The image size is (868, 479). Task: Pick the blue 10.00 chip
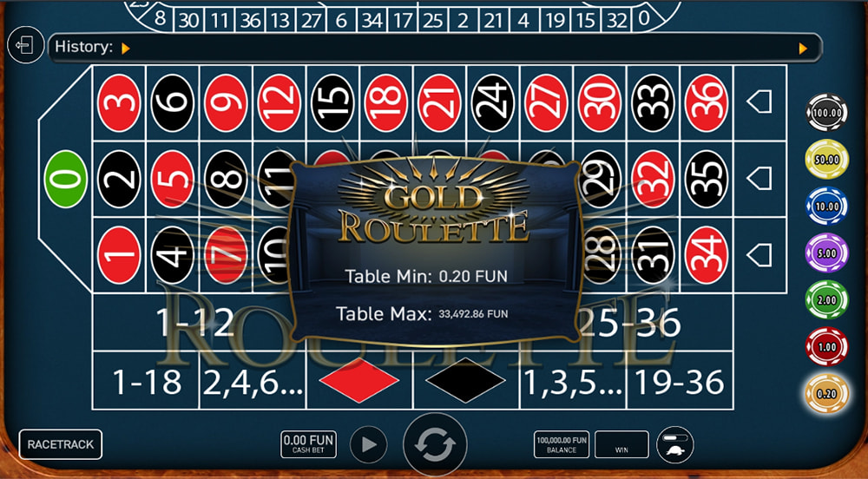826,207
